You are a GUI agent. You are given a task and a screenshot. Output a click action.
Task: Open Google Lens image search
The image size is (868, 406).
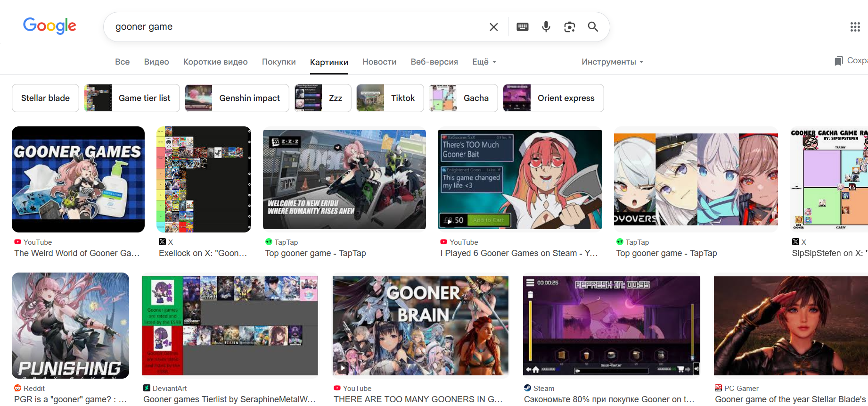click(x=570, y=27)
